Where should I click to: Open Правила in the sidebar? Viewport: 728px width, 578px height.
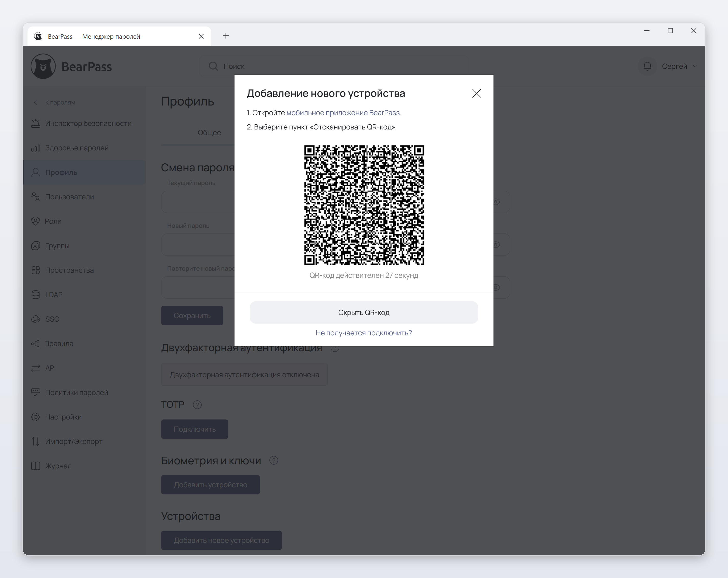pyautogui.click(x=84, y=343)
